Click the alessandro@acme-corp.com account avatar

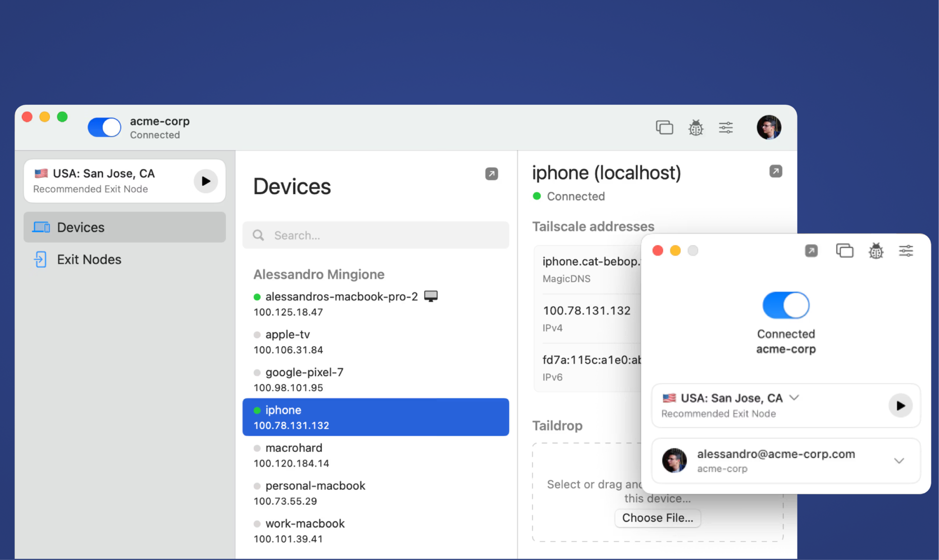click(674, 460)
